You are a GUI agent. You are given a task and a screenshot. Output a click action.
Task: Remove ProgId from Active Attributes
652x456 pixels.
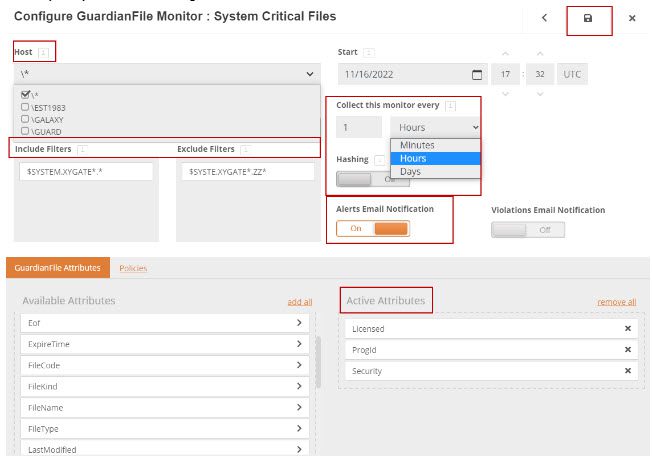point(628,350)
